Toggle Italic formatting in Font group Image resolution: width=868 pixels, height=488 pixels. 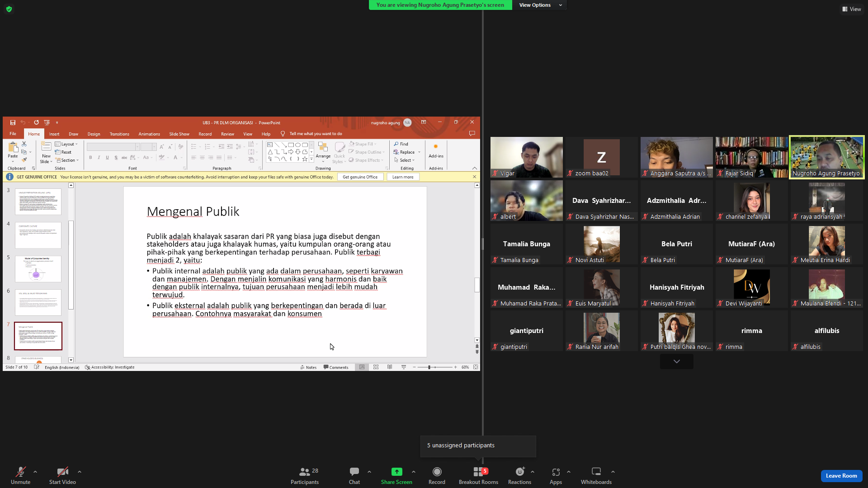coord(99,158)
